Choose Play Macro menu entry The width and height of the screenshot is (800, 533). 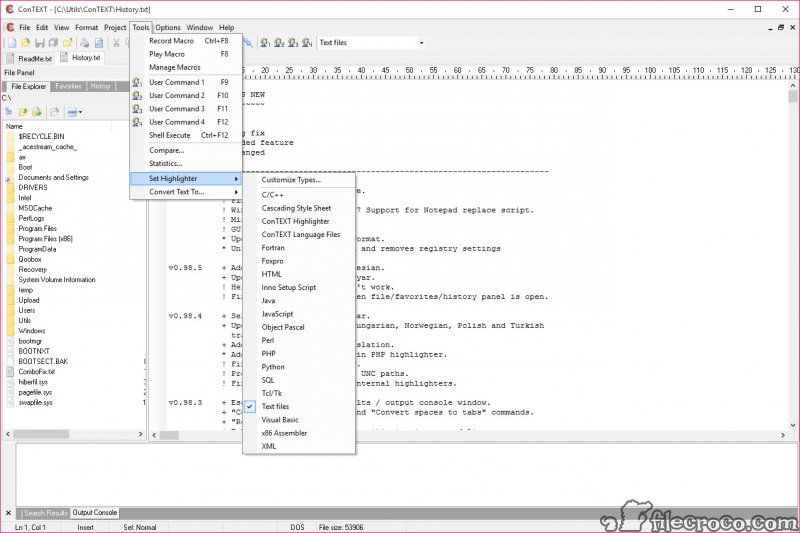pos(186,54)
